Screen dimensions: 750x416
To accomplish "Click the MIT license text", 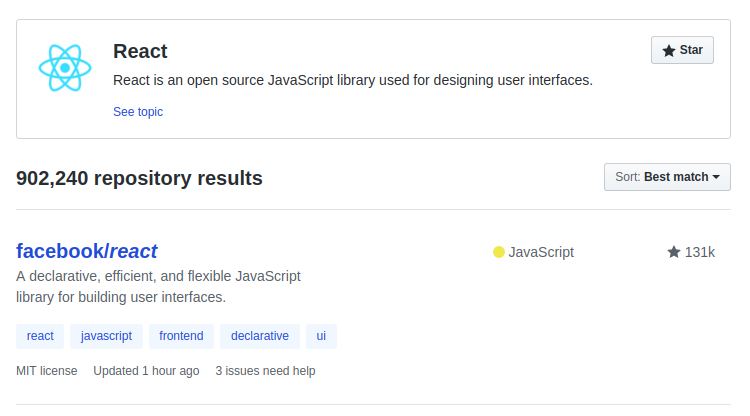I will pyautogui.click(x=47, y=371).
